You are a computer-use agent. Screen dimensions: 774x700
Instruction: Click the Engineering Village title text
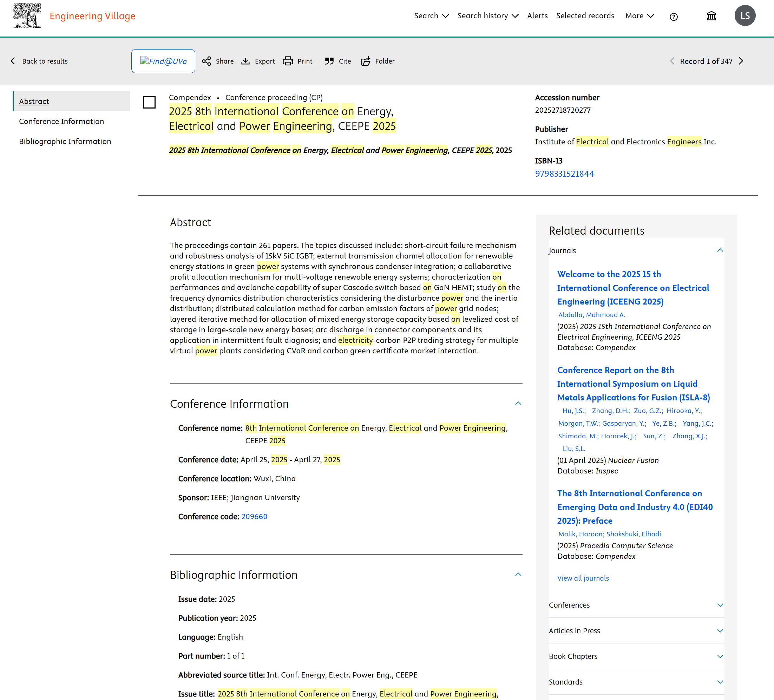[92, 16]
